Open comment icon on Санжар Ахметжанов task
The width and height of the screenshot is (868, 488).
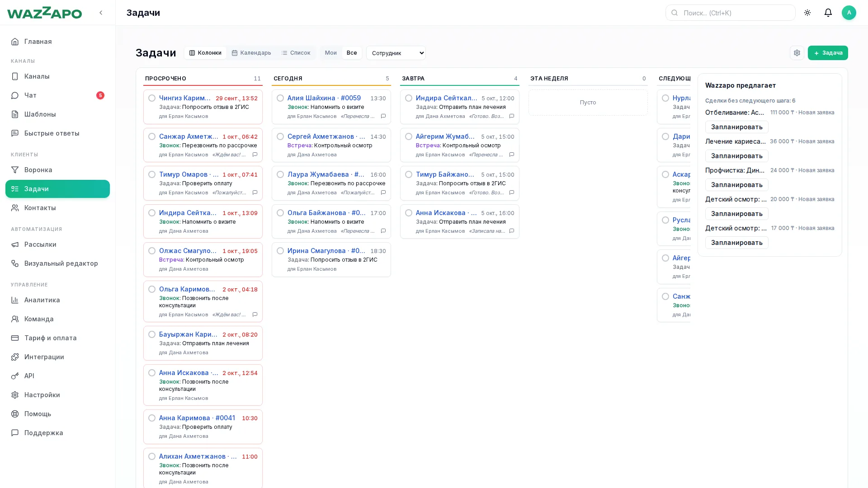[255, 155]
